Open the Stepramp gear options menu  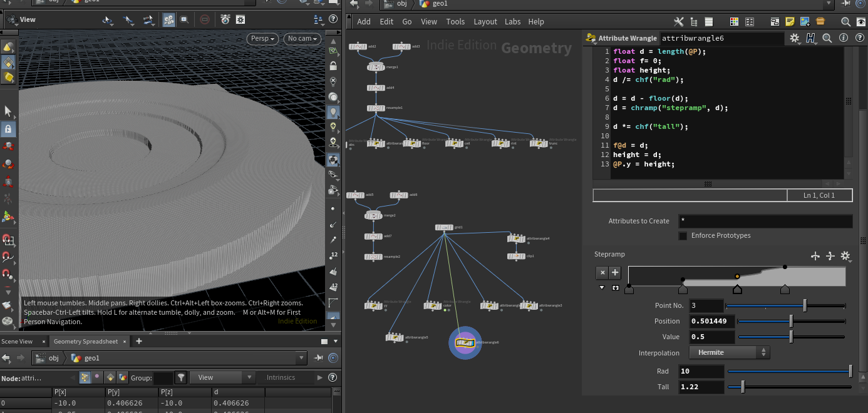pos(845,256)
